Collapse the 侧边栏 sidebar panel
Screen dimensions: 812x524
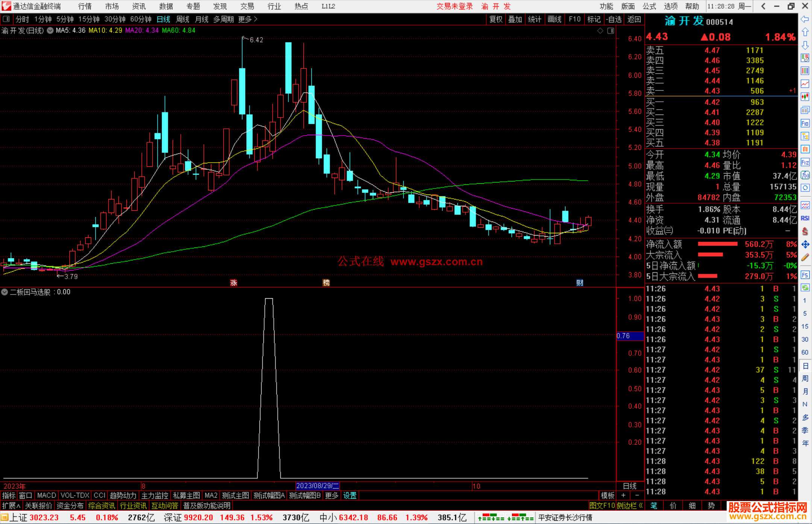tap(630, 506)
